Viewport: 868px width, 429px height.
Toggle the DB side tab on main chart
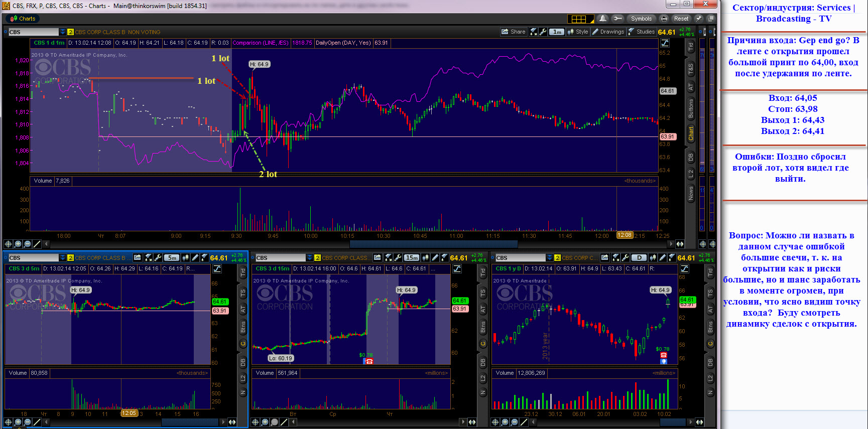click(x=691, y=157)
